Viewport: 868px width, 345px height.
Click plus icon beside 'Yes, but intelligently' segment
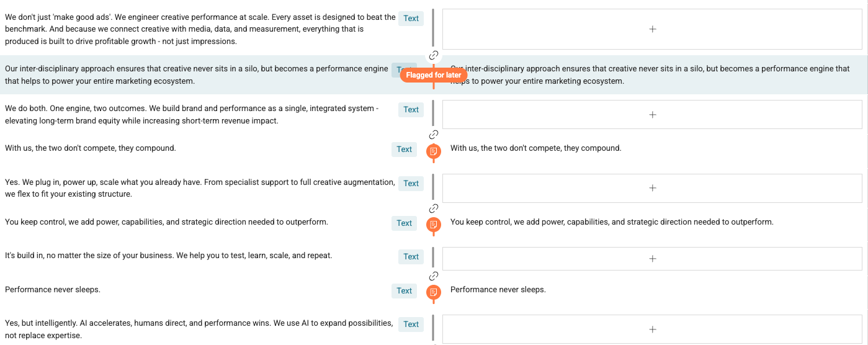652,329
